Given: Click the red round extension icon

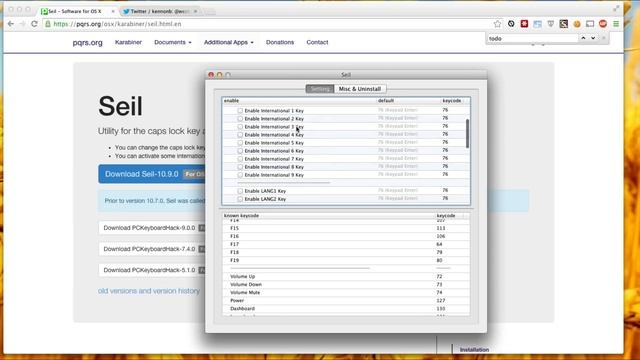Looking at the screenshot, I should pos(603,24).
